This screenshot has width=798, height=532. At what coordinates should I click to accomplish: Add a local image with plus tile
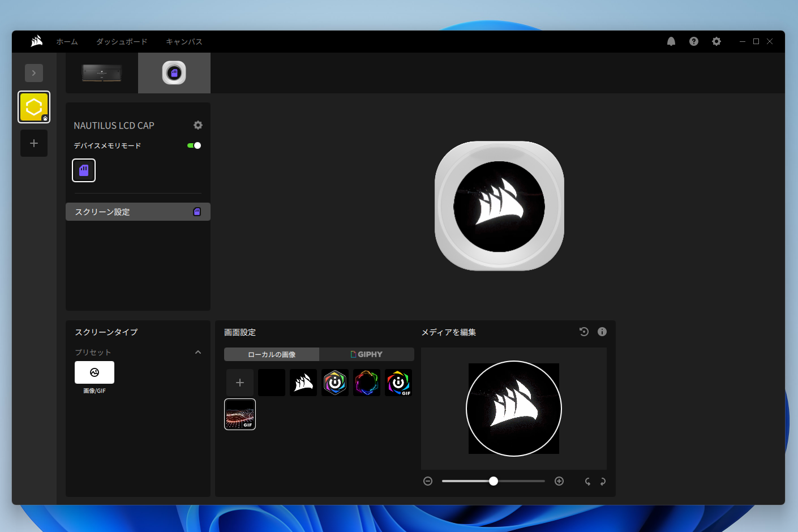coord(240,383)
